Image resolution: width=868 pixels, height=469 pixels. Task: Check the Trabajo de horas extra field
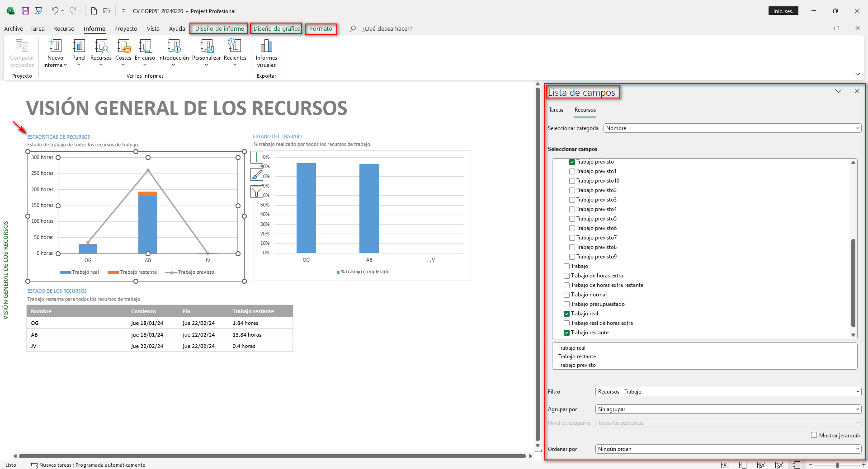click(x=566, y=276)
